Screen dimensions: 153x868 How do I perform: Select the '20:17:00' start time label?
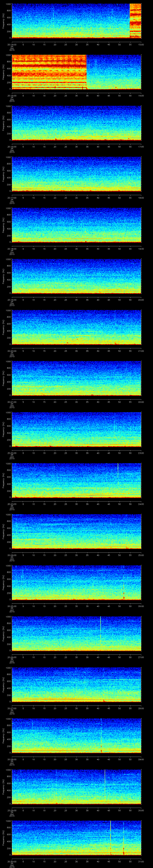point(12,197)
